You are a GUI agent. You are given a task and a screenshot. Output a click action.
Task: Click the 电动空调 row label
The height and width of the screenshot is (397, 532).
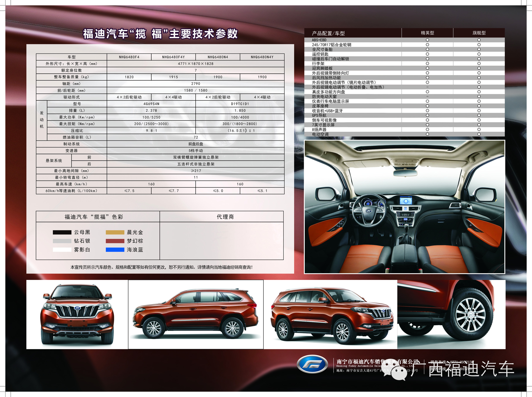[320, 134]
